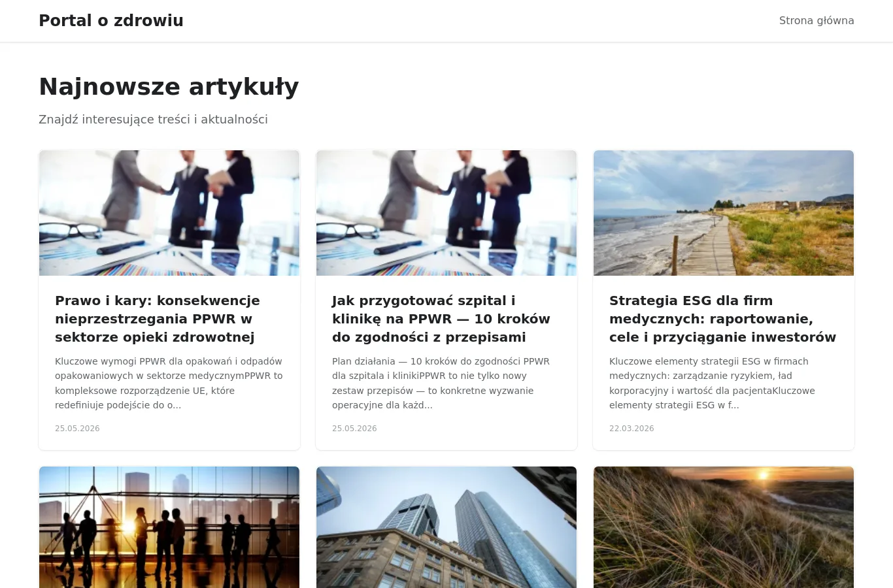Open the silhouetted people in office thumbnail
The height and width of the screenshot is (588, 893).
pos(169,527)
